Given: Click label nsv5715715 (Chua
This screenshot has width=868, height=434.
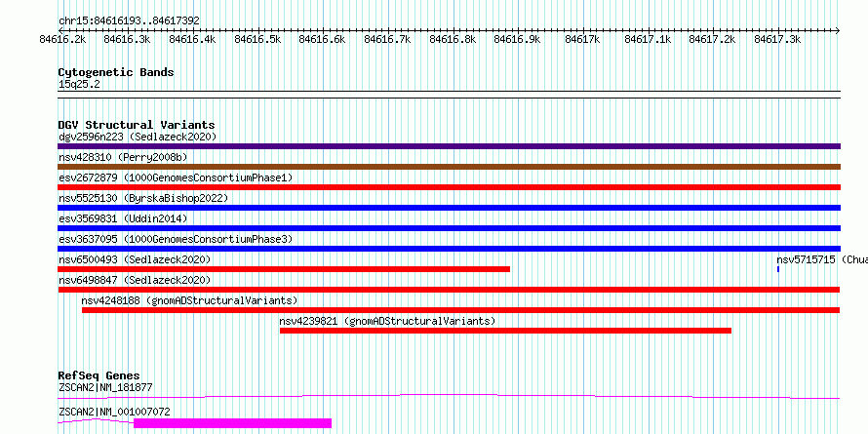Looking at the screenshot, I should (822, 259).
